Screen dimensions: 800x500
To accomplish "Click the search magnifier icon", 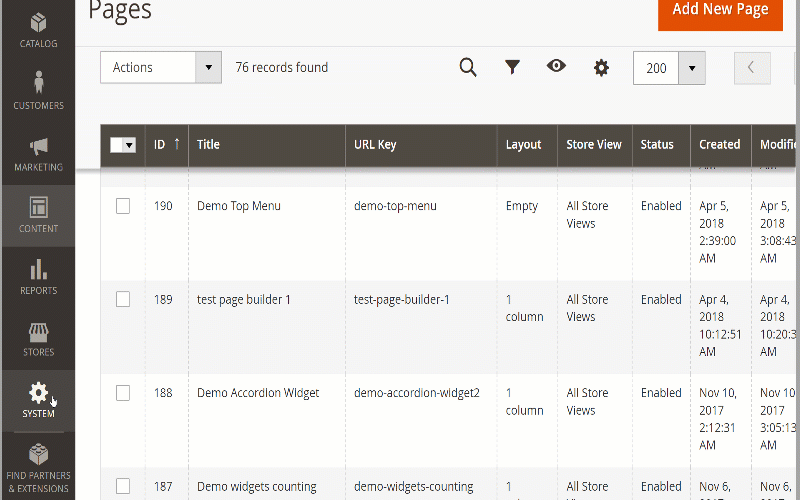I will [x=468, y=68].
